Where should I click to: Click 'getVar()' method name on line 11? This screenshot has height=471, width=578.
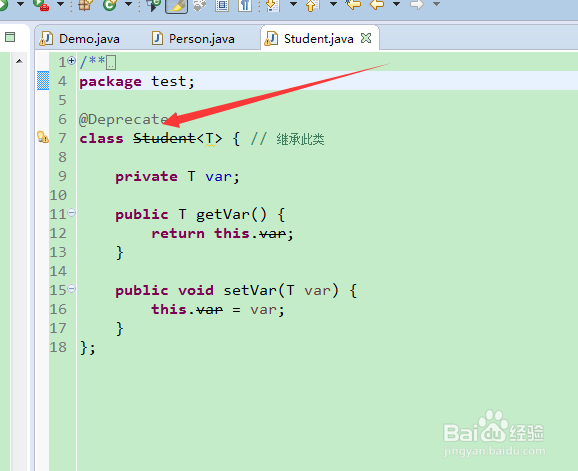[x=231, y=214]
